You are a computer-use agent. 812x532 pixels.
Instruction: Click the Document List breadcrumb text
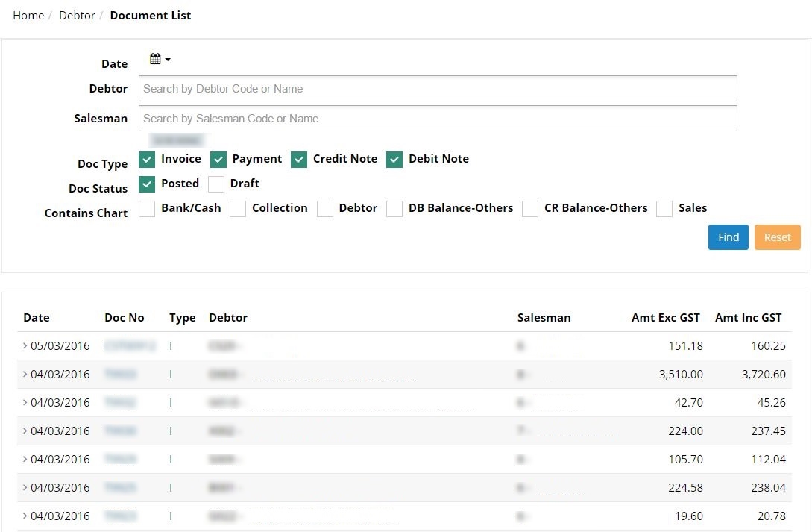point(150,16)
